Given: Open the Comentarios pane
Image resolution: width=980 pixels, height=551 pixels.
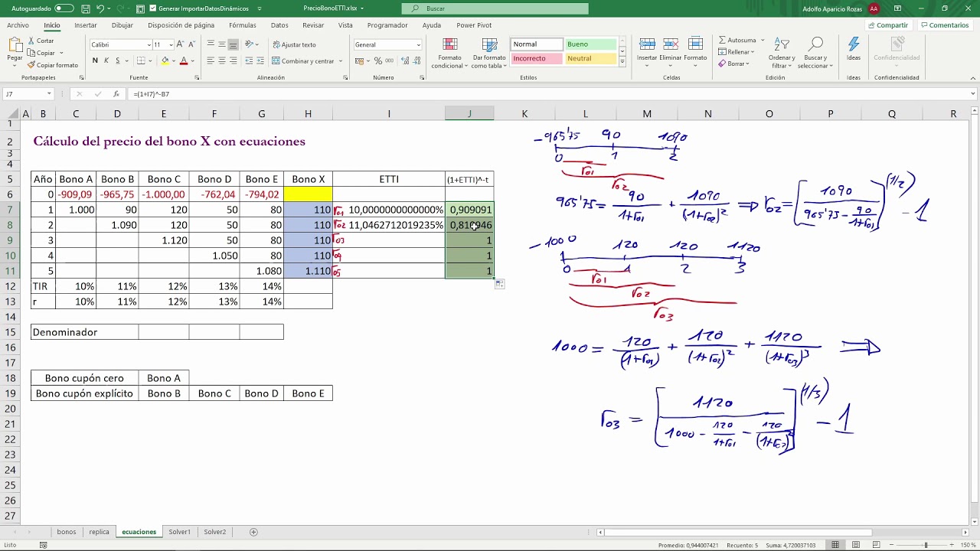Looking at the screenshot, I should (944, 25).
